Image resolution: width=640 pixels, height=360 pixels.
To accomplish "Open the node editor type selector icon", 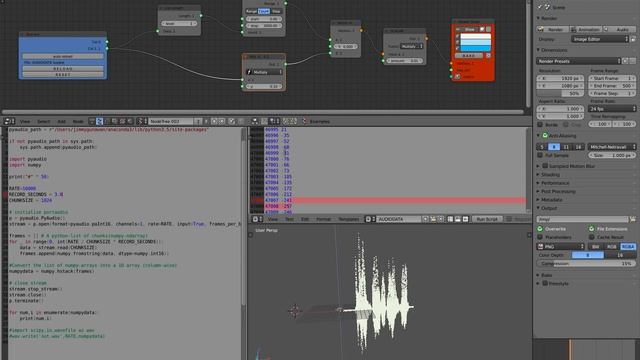I will coord(9,121).
